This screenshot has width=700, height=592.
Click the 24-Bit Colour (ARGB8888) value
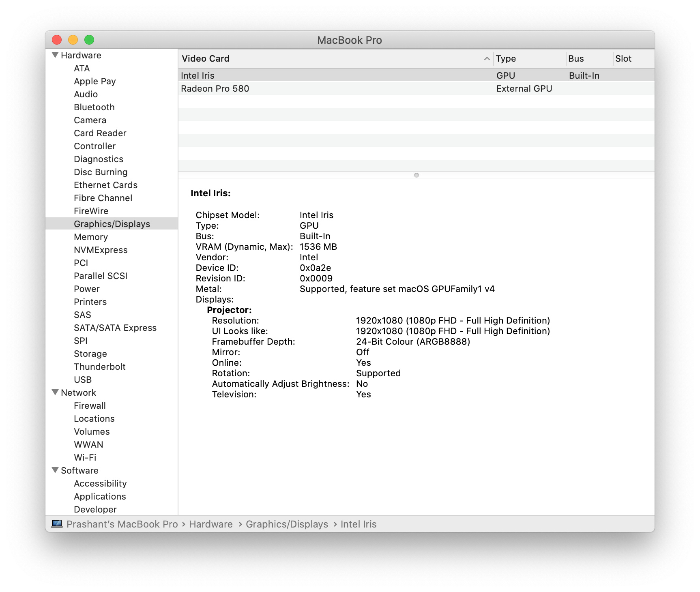(413, 341)
